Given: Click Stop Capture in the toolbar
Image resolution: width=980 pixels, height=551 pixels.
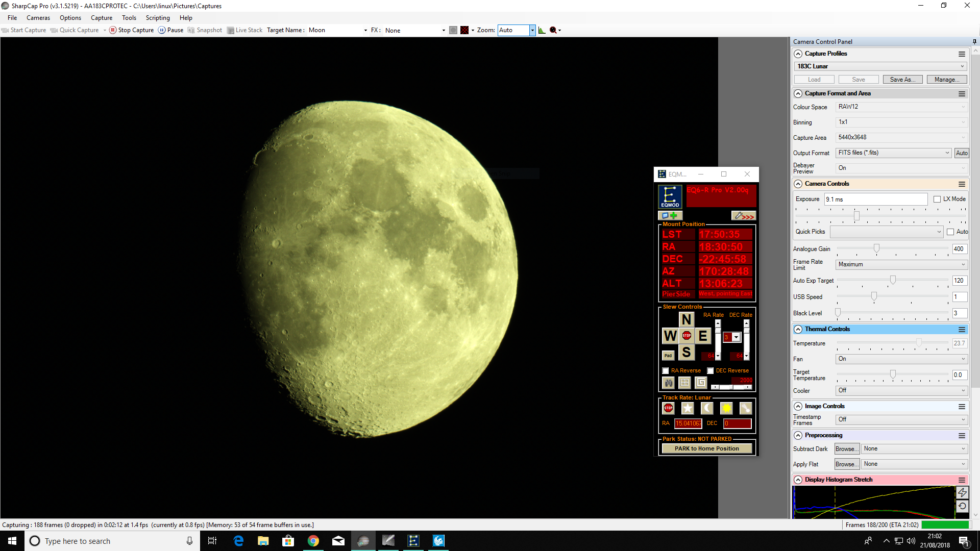Looking at the screenshot, I should [132, 30].
